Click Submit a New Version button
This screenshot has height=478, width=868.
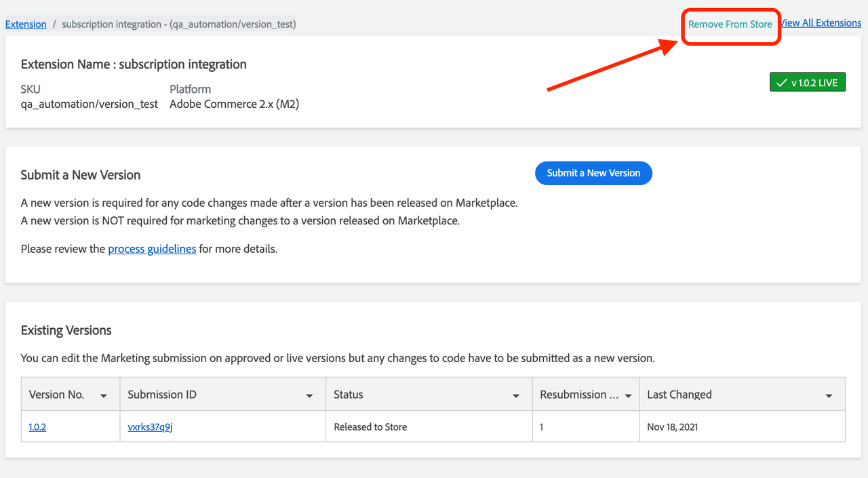(x=593, y=173)
